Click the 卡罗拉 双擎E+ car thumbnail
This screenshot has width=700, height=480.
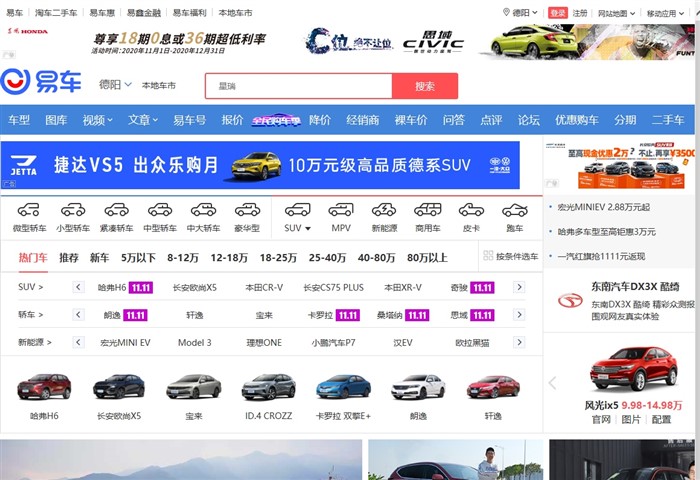343,387
